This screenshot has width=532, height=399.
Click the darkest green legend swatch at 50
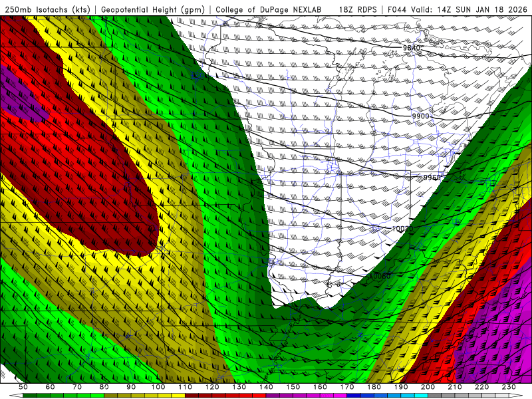click(x=29, y=396)
